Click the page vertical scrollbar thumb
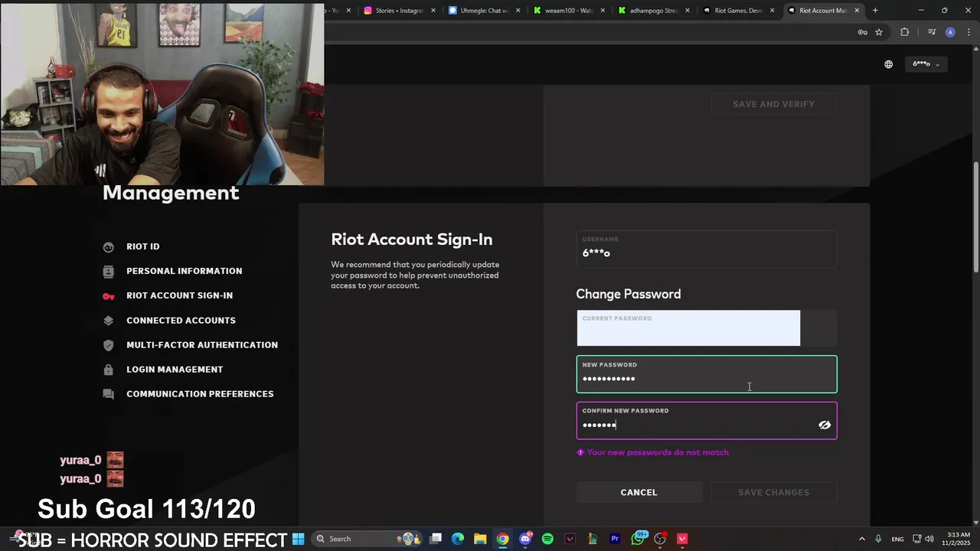 point(975,217)
